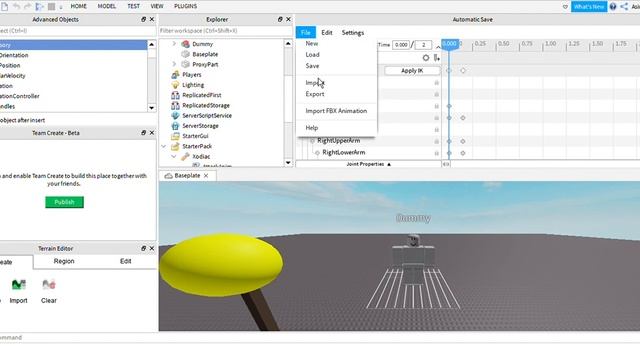Click the play test icon in the top bar
640x360 pixels.
point(40,7)
